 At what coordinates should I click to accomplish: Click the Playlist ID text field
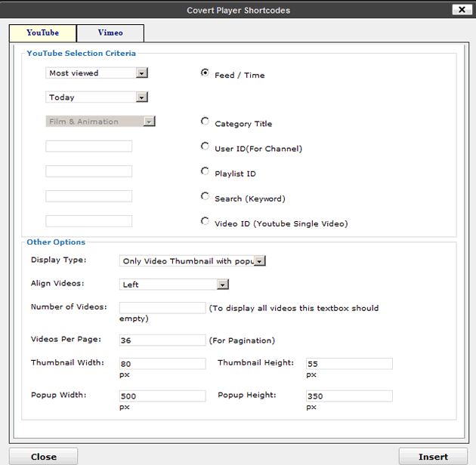click(x=89, y=171)
